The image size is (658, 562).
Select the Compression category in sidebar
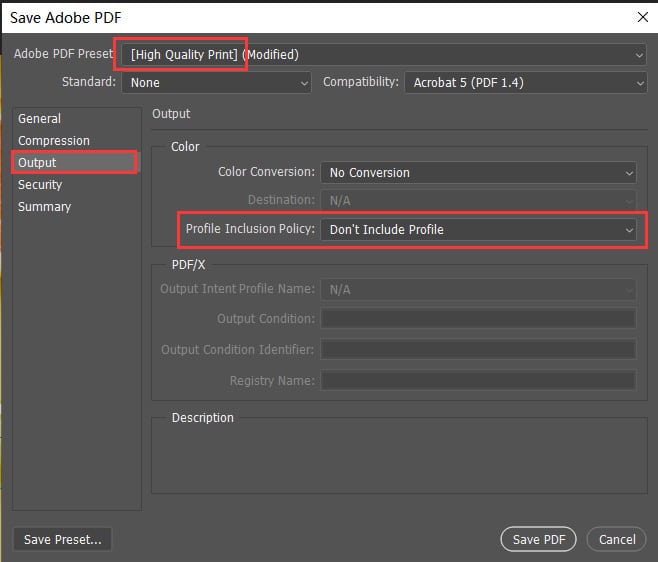pos(76,141)
